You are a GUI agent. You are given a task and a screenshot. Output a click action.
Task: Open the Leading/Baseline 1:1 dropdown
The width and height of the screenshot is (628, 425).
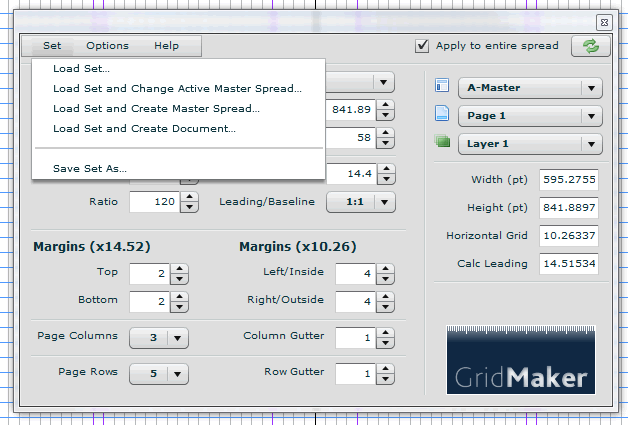click(x=361, y=202)
